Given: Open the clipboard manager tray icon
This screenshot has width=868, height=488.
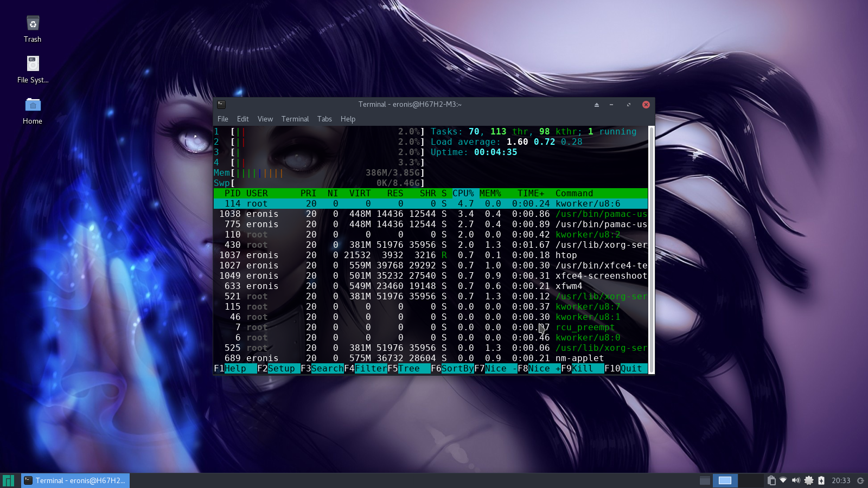Looking at the screenshot, I should click(x=771, y=480).
